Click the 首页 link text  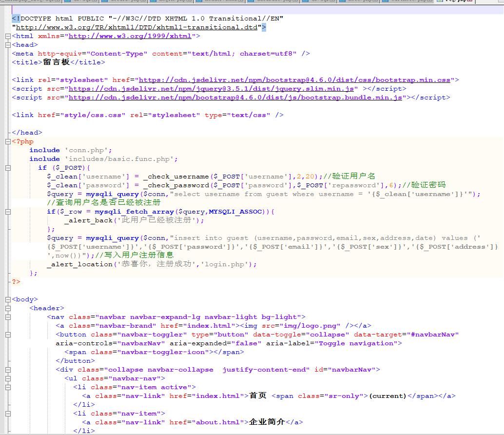click(258, 395)
